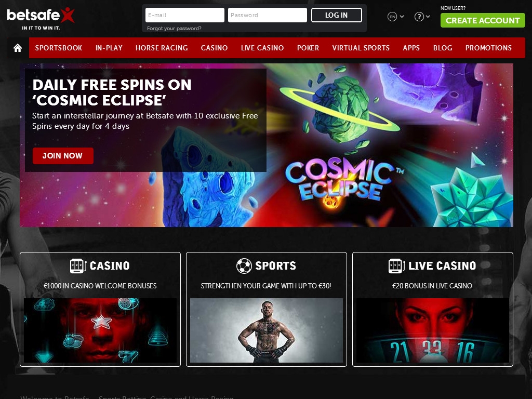This screenshot has height=399, width=532.
Task: Open the Sportsbook menu item
Action: click(x=58, y=48)
